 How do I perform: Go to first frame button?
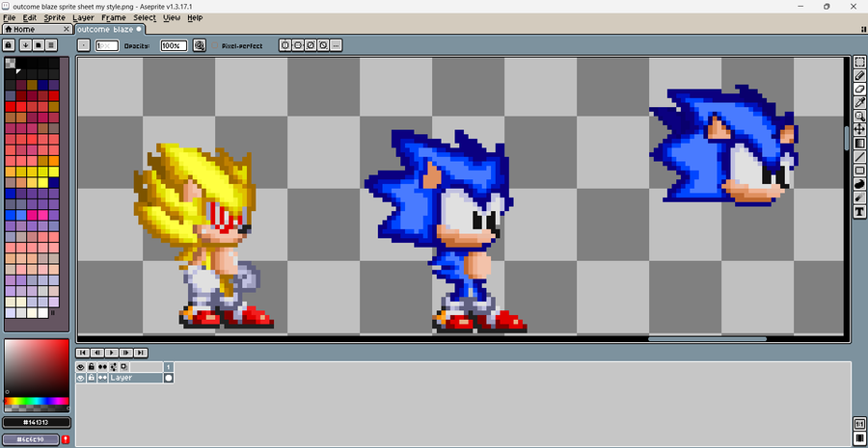(83, 353)
